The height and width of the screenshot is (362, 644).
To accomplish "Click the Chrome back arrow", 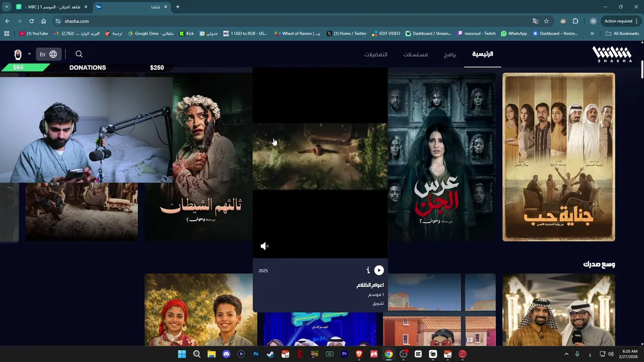I will click(x=7, y=21).
